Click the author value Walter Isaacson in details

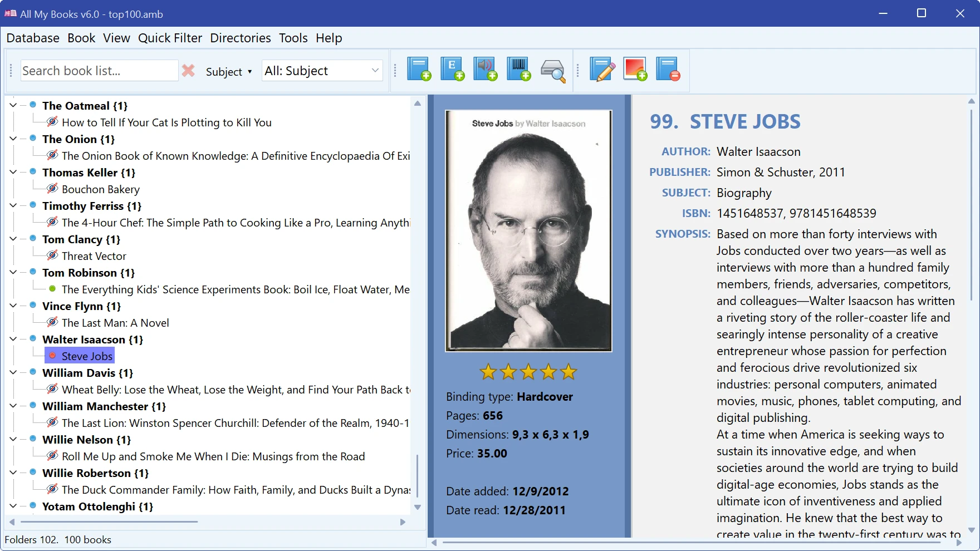[x=758, y=151]
